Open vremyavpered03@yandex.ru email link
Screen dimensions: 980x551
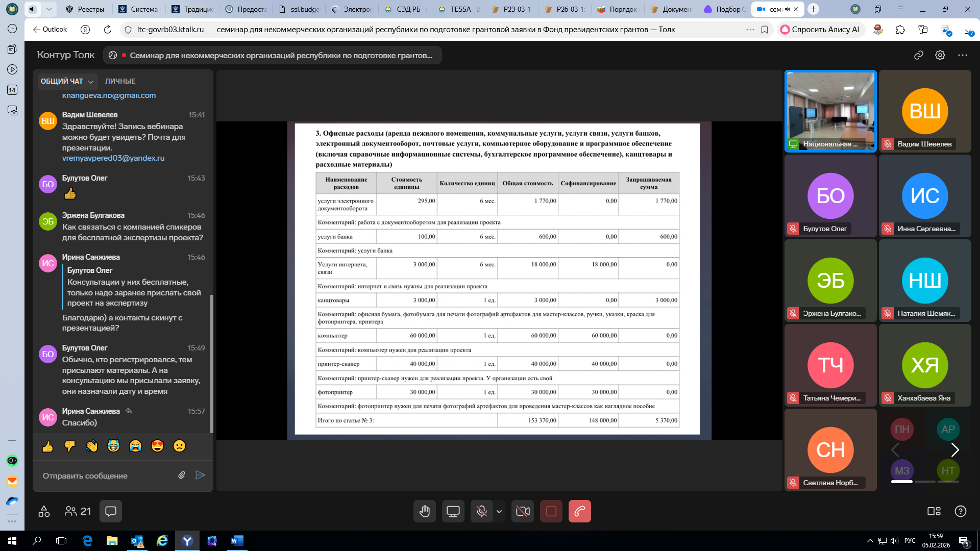[113, 158]
